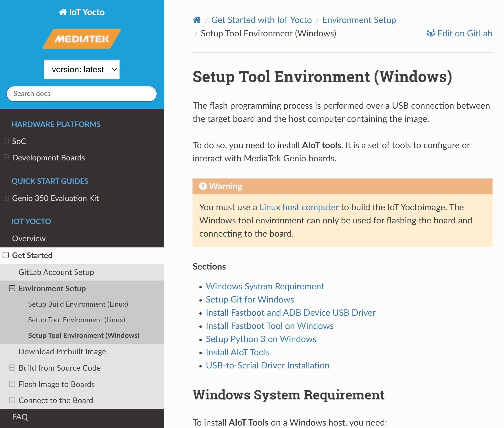Open the Overview page
The height and width of the screenshot is (428, 504).
pyautogui.click(x=29, y=238)
